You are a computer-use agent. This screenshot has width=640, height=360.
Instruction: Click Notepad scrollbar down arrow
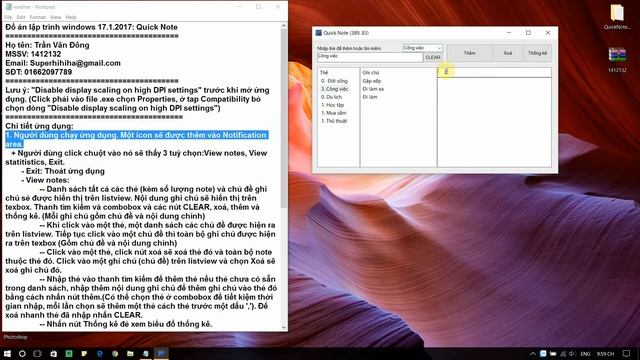pyautogui.click(x=284, y=327)
